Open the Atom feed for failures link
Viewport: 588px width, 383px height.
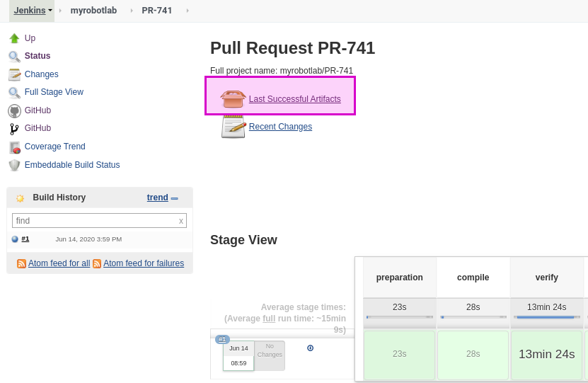144,263
